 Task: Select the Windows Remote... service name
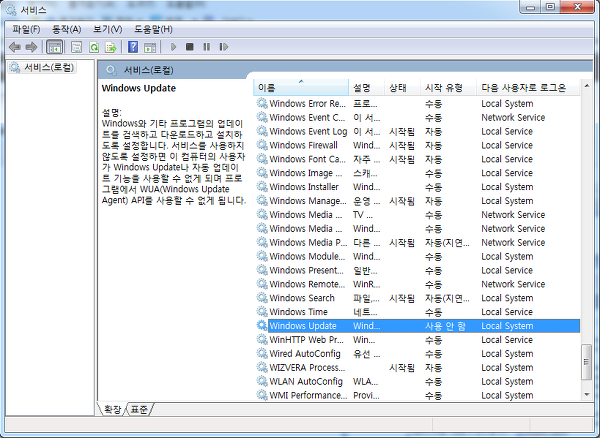(307, 284)
